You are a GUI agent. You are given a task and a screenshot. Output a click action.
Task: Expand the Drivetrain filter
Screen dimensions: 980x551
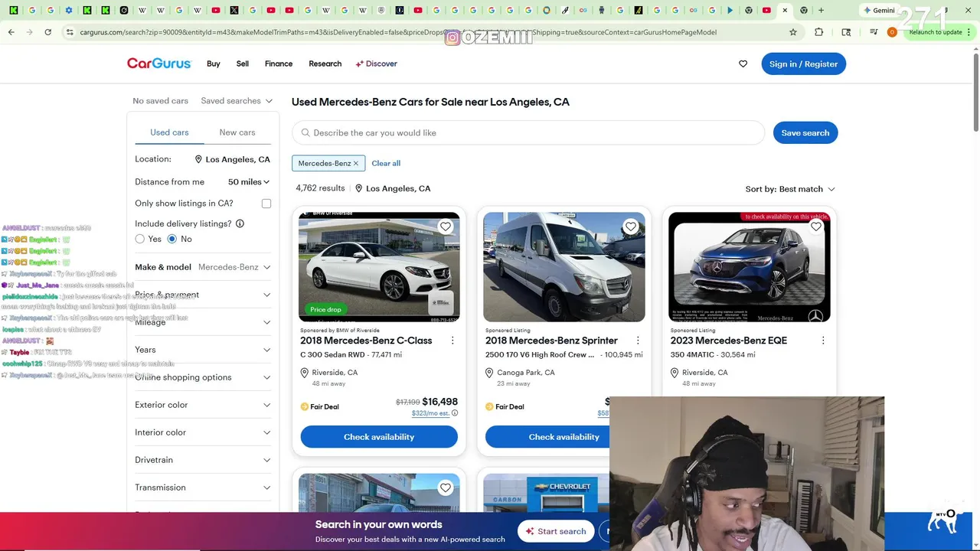click(203, 460)
